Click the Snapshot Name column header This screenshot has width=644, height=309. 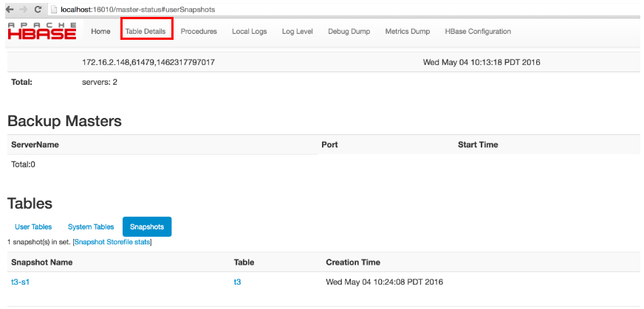42,262
